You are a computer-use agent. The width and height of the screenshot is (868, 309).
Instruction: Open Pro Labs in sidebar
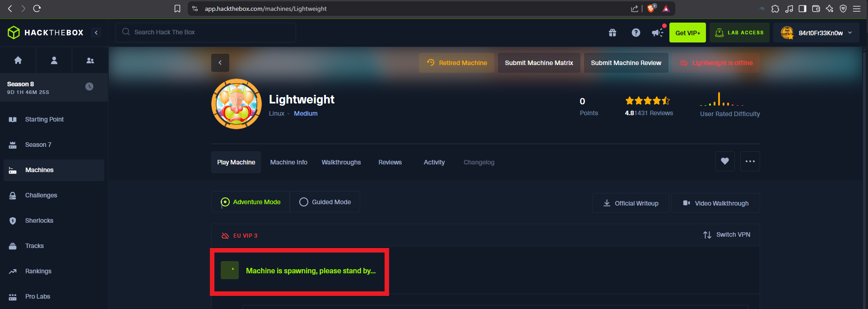(54, 296)
